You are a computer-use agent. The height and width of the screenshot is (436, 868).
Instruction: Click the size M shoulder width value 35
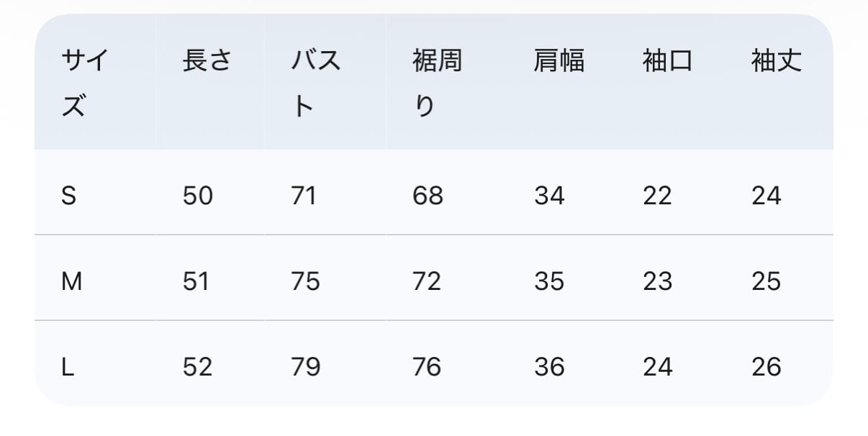[549, 281]
